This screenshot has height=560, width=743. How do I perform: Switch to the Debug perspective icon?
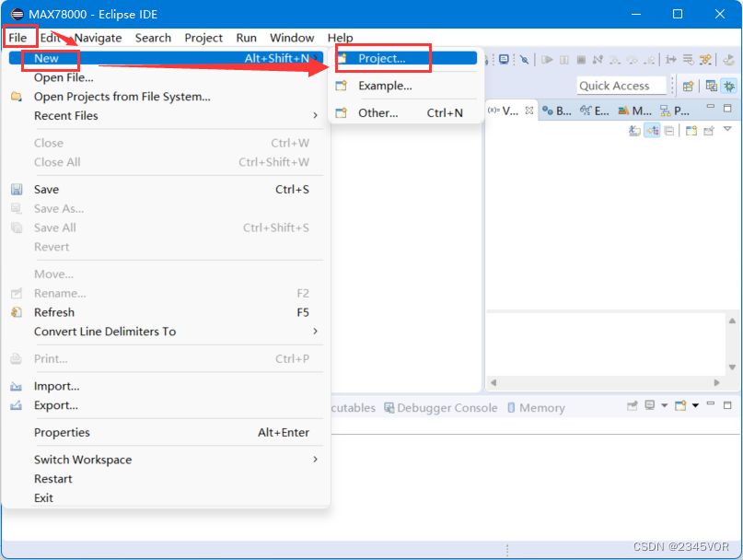coord(729,86)
